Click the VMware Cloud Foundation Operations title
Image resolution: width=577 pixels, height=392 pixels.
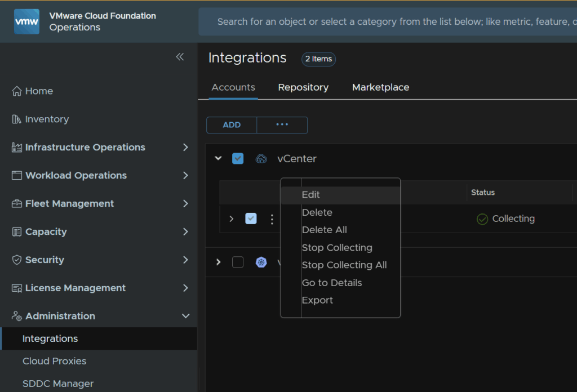click(103, 21)
